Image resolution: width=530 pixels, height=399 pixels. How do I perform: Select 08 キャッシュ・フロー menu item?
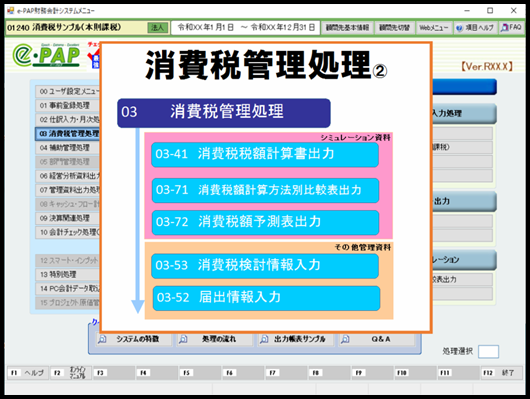tap(68, 204)
